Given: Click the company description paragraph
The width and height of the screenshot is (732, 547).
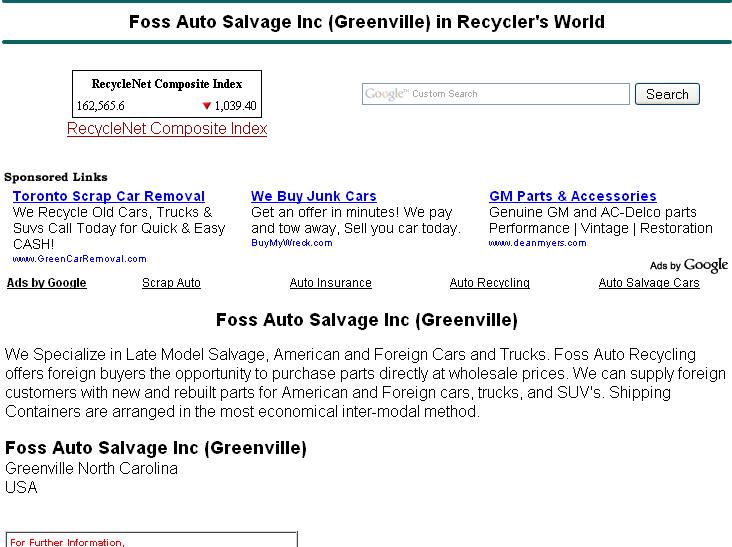Looking at the screenshot, I should tap(366, 383).
